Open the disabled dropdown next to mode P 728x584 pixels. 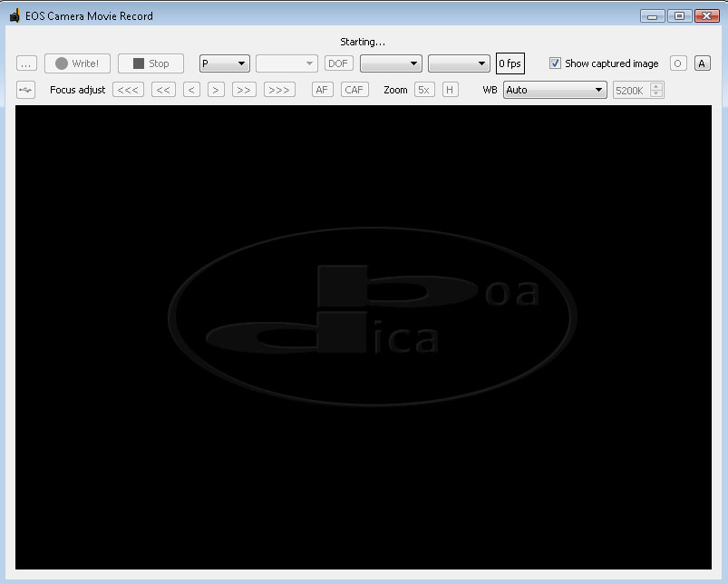(286, 63)
